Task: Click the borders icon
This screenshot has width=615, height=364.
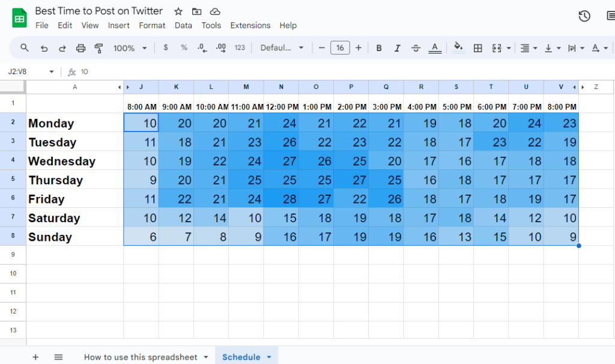Action: click(x=478, y=48)
